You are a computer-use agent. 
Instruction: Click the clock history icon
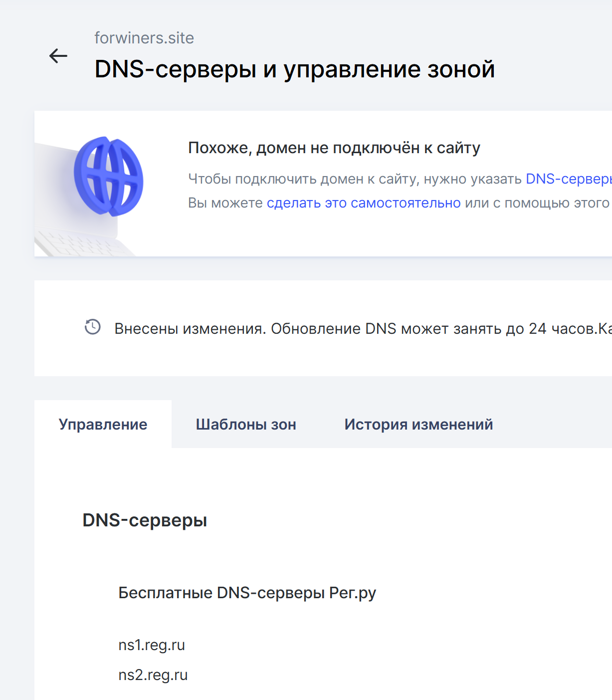[x=93, y=327]
